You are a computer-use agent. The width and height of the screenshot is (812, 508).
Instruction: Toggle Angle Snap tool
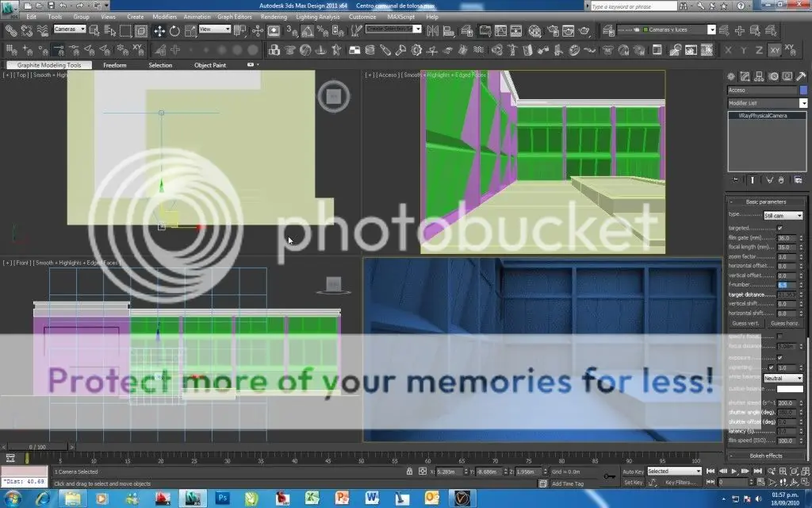308,31
